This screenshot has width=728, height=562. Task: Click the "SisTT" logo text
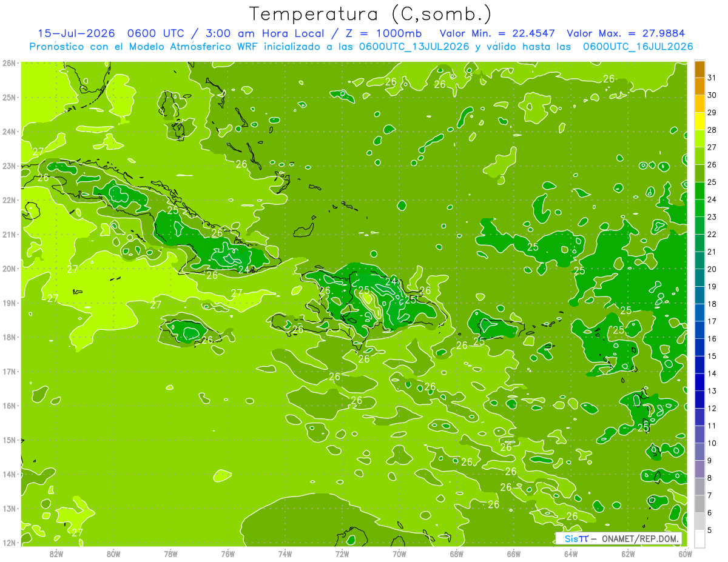576,538
